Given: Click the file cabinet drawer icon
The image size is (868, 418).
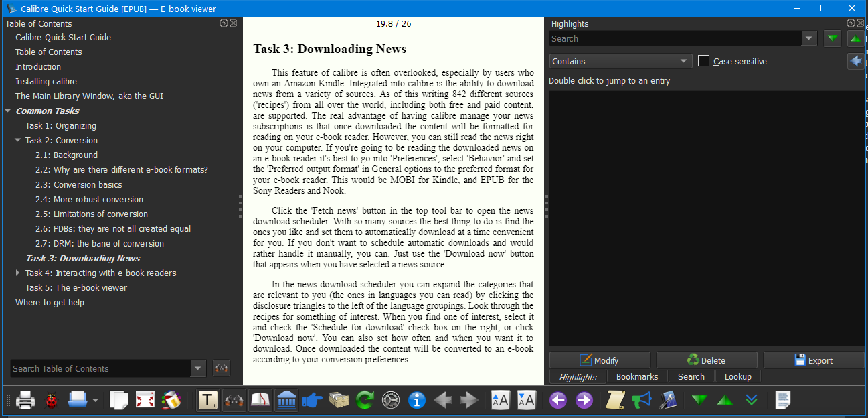Looking at the screenshot, I should pos(339,401).
